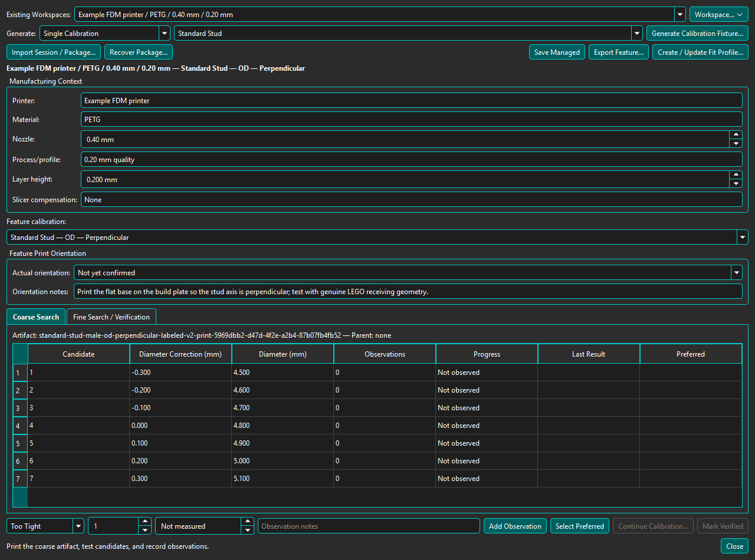Click the Orientation notes field

408,292
